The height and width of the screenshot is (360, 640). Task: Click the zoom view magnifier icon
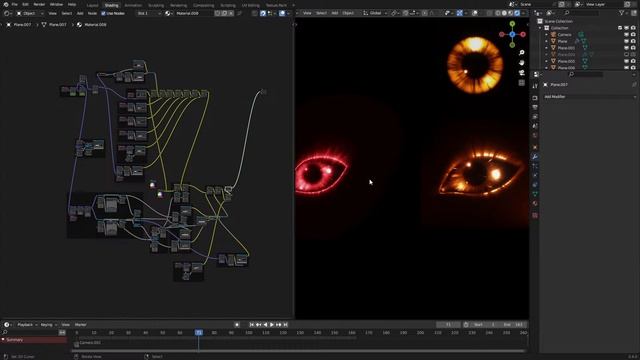522,53
